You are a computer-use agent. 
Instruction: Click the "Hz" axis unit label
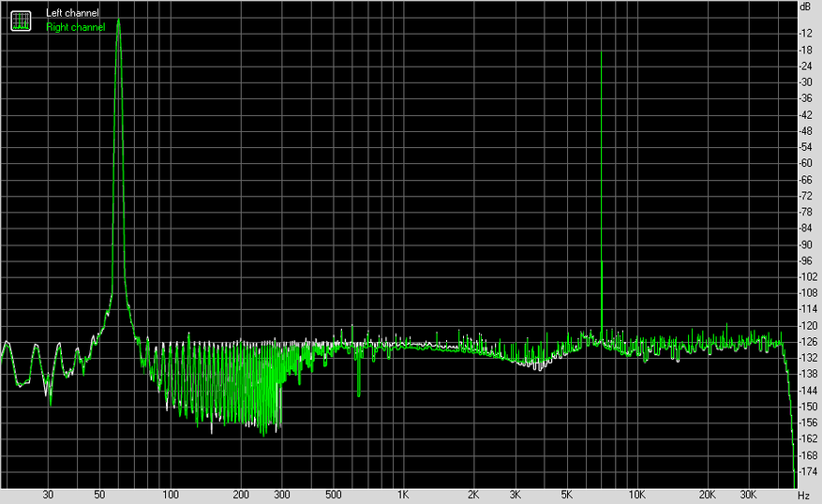(803, 495)
